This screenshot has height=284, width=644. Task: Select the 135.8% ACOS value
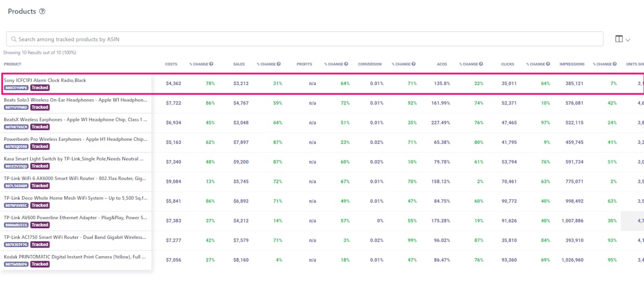442,84
